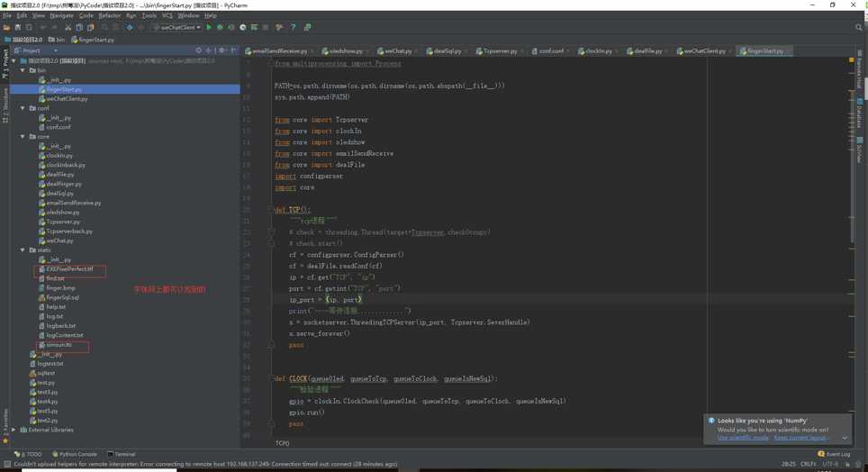Open the VCS menu

(x=167, y=15)
